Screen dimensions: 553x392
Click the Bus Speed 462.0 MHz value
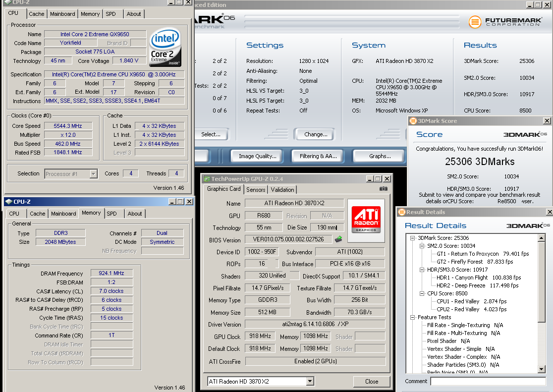coord(68,144)
